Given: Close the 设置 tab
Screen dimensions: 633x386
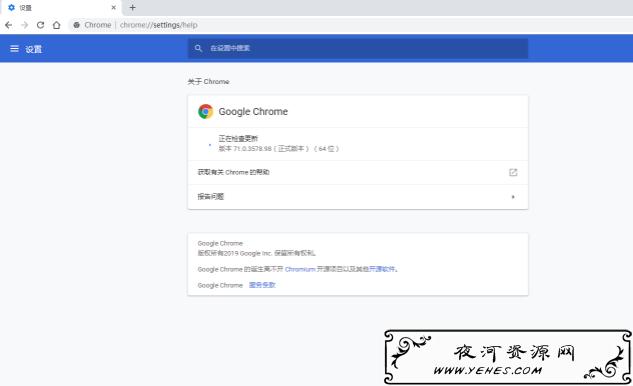Looking at the screenshot, I should coord(113,7).
